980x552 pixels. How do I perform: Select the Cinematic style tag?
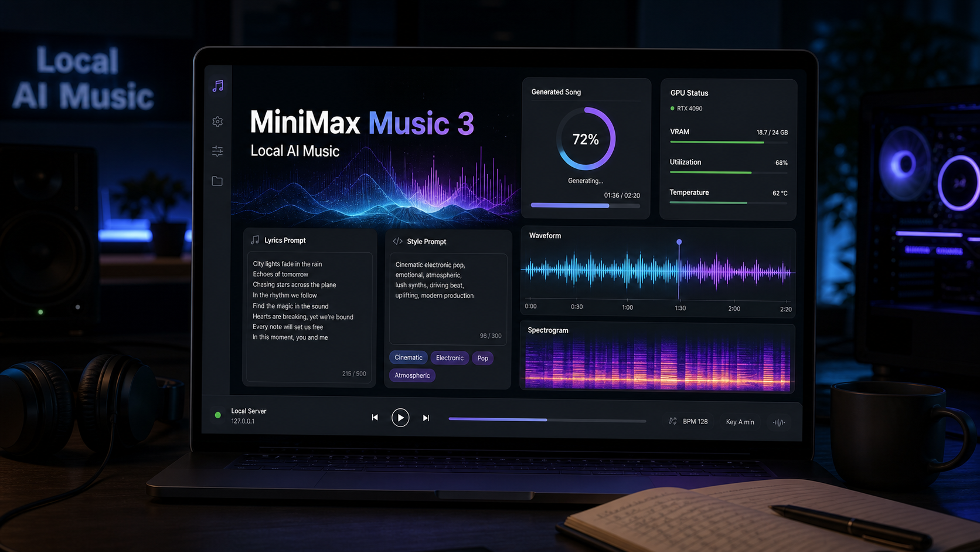408,357
